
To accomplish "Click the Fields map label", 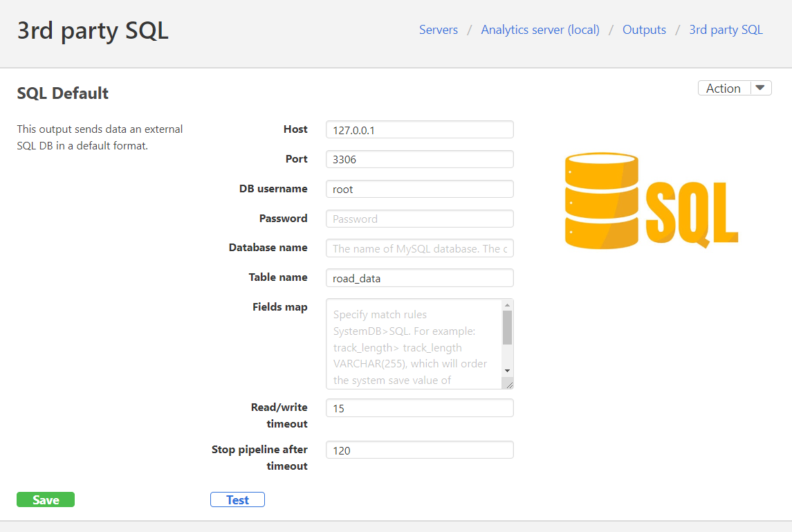I will coord(280,307).
